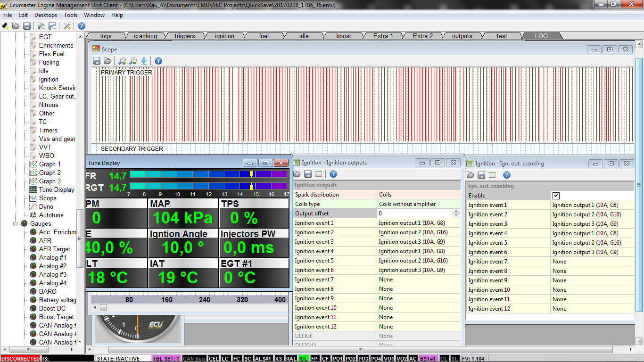Open the Desktops menu

(46, 15)
